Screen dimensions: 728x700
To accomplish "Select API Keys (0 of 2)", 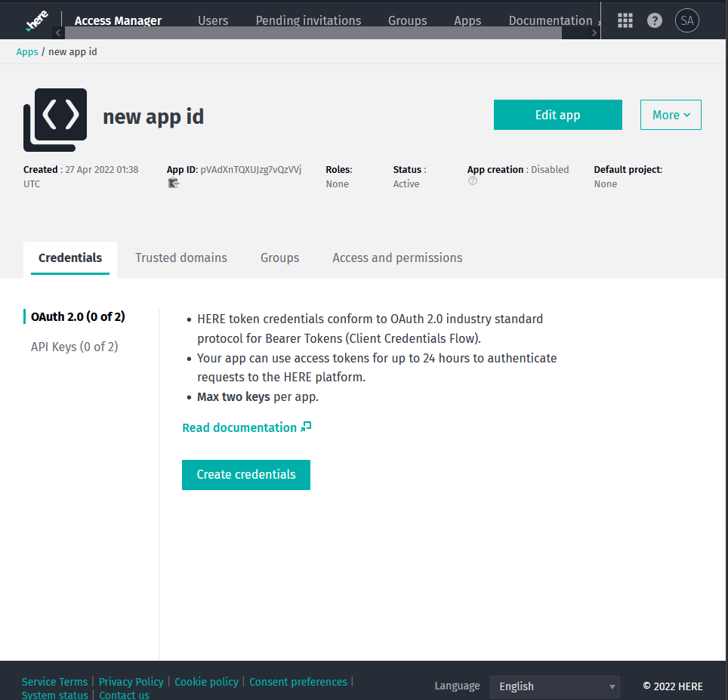I will click(75, 347).
